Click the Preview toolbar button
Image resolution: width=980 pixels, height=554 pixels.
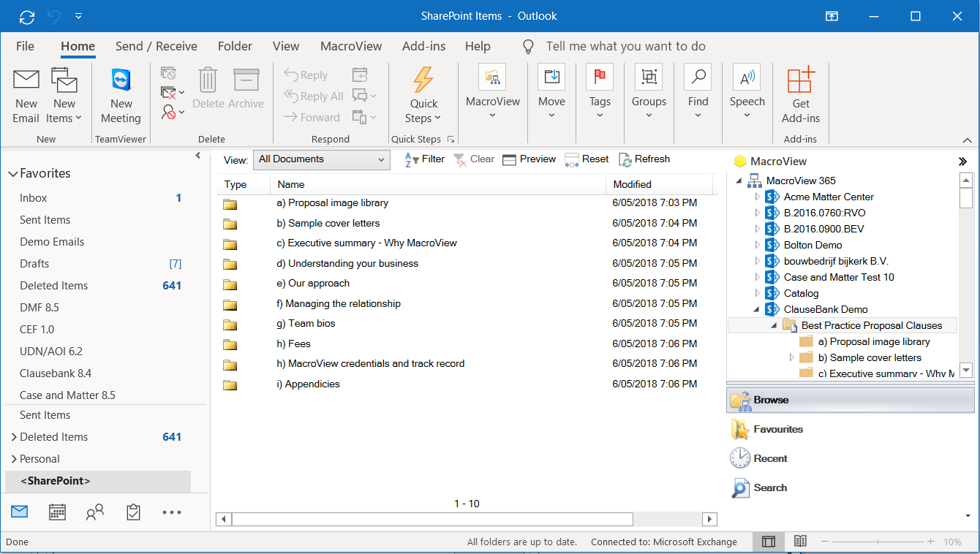click(x=529, y=159)
